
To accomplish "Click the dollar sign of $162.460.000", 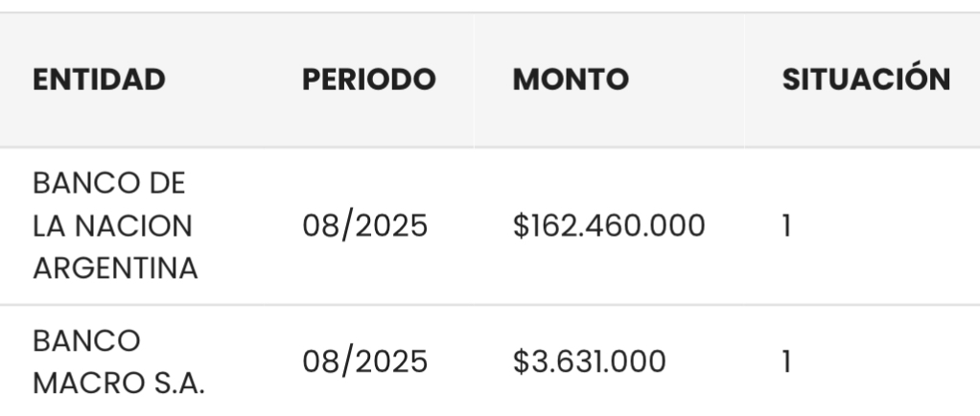I will 520,227.
